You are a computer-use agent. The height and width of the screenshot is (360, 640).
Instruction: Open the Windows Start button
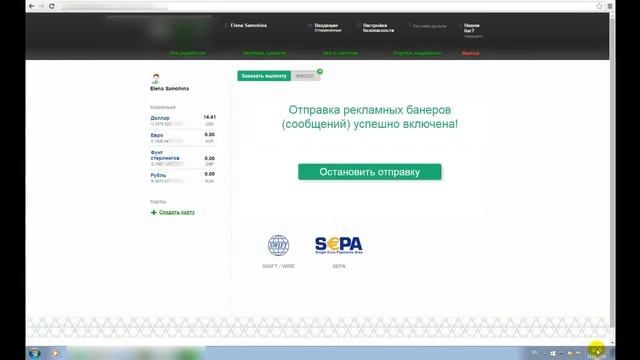(x=35, y=353)
